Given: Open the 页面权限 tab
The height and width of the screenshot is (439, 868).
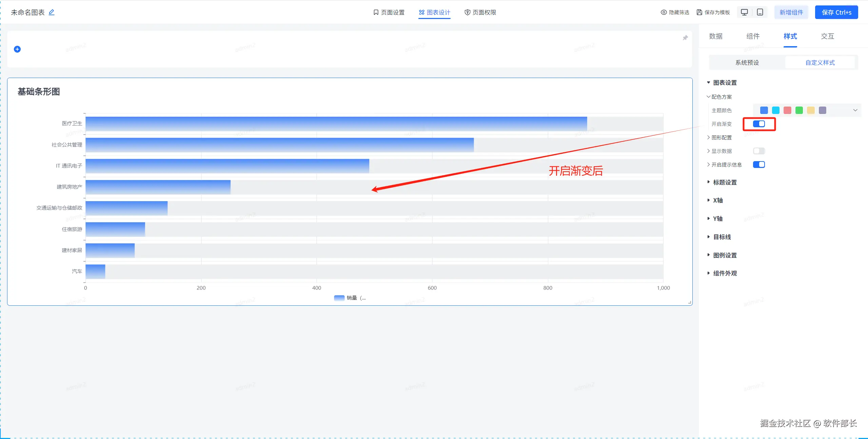Looking at the screenshot, I should click(x=480, y=12).
